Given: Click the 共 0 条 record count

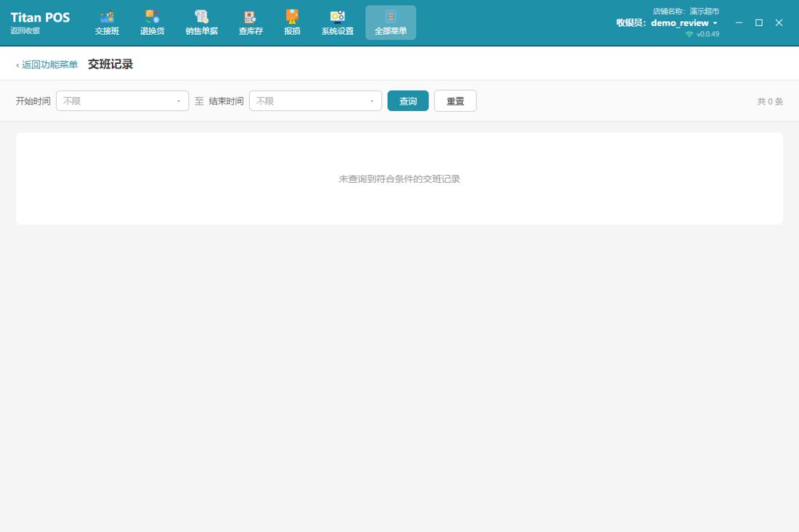Looking at the screenshot, I should tap(770, 102).
